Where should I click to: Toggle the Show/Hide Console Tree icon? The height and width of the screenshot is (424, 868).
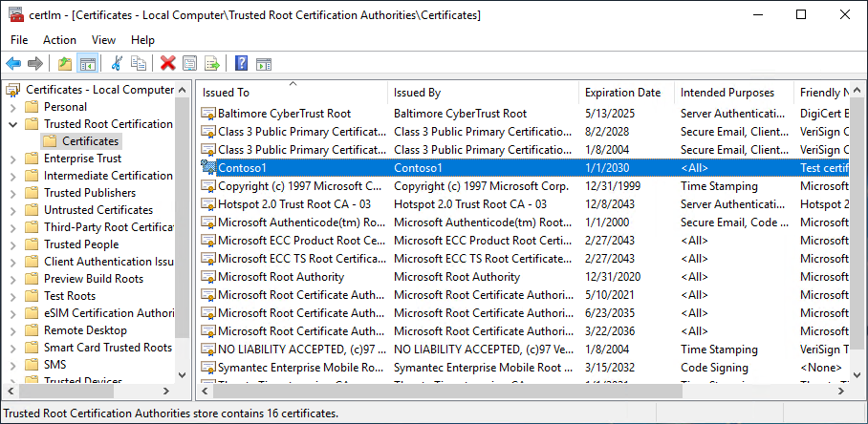87,64
